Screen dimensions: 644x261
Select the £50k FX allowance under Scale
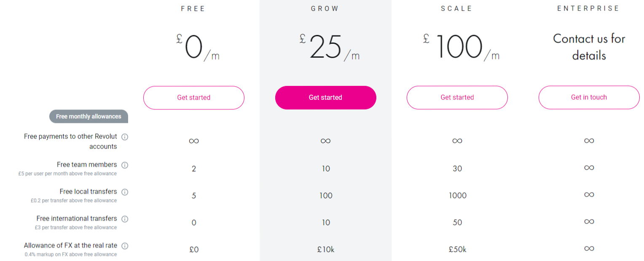coord(457,249)
